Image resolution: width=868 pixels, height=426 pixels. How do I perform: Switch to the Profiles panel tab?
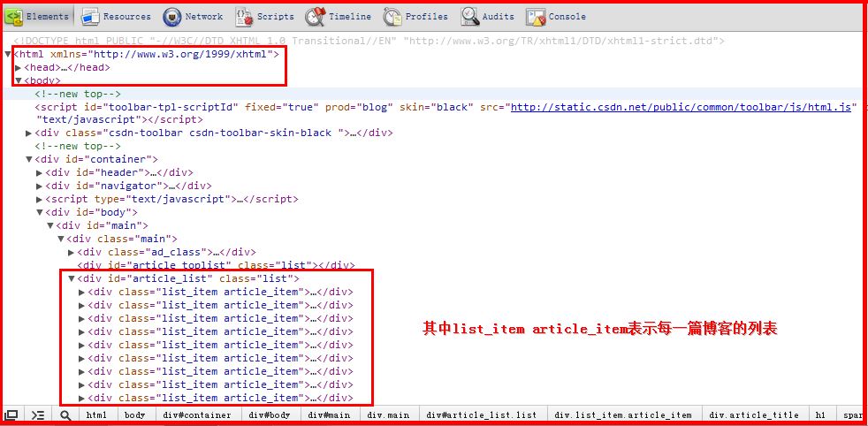[415, 17]
